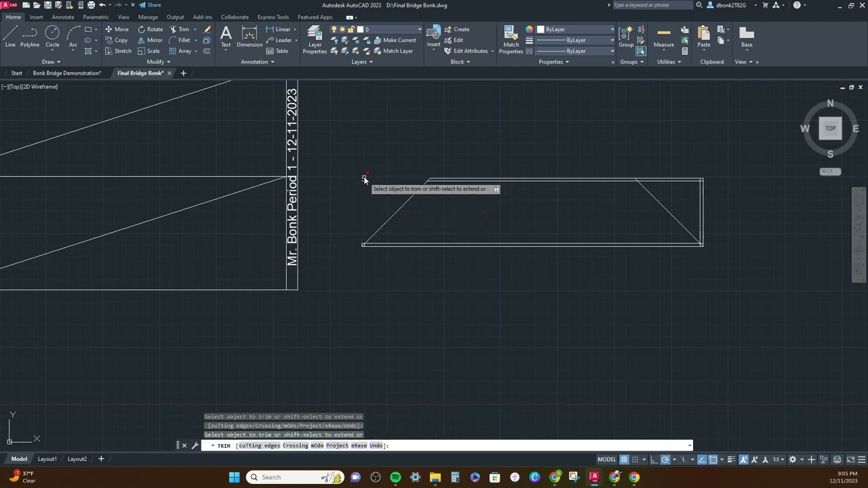
Task: Pick the Arc tool
Action: (73, 37)
